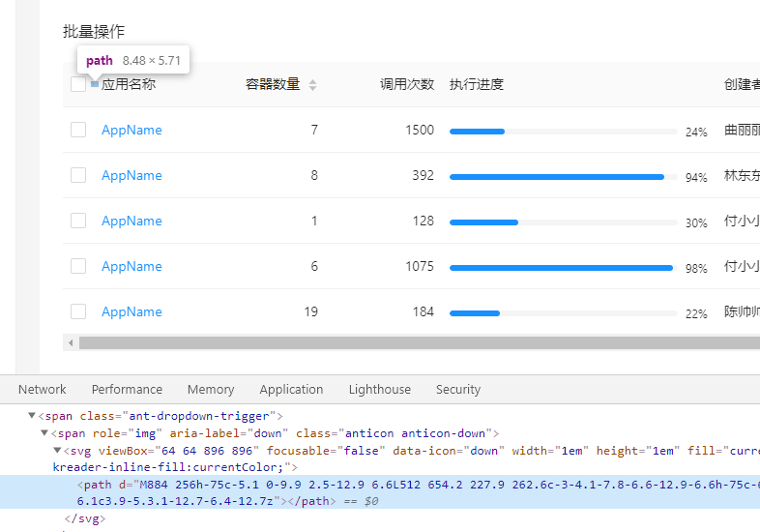760x532 pixels.
Task: Click the 22% percentage label
Action: [696, 313]
